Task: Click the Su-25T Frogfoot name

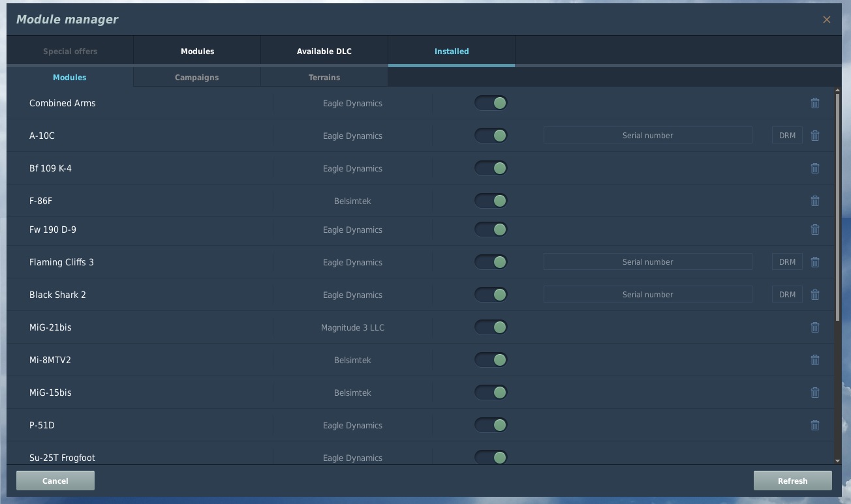Action: [x=62, y=458]
